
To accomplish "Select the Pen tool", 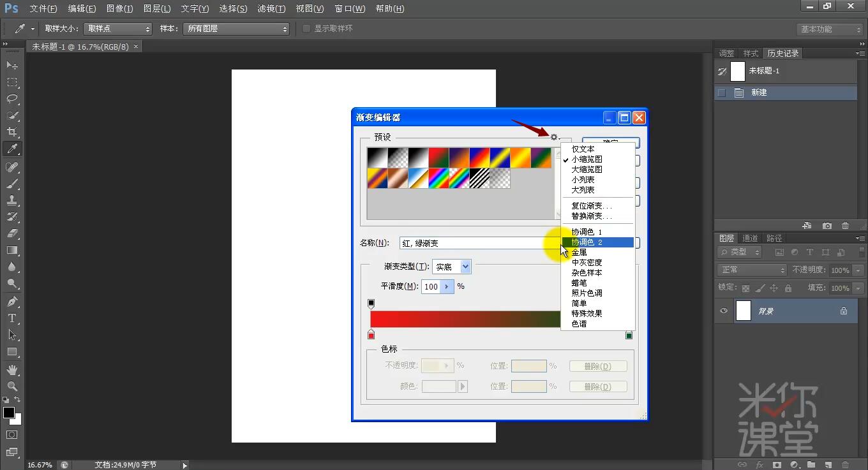I will [x=13, y=300].
